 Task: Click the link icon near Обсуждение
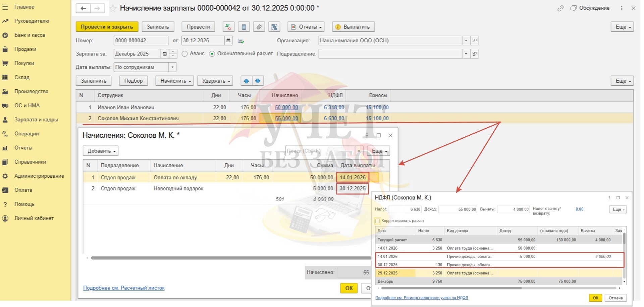pos(560,8)
